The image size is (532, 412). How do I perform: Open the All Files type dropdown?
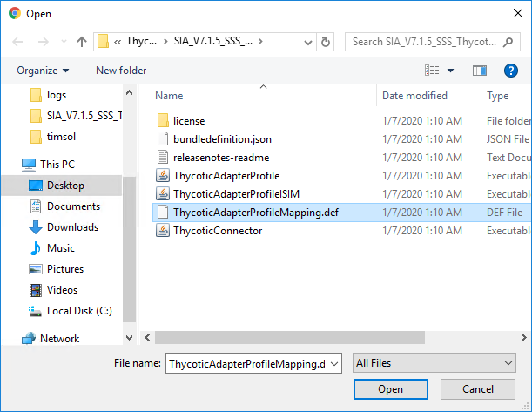point(434,363)
